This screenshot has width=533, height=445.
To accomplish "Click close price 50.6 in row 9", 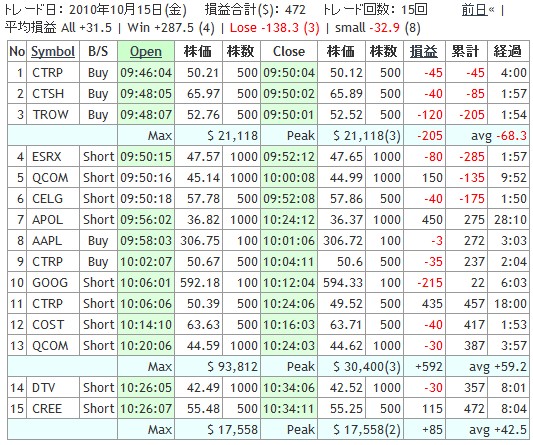I will (x=350, y=262).
